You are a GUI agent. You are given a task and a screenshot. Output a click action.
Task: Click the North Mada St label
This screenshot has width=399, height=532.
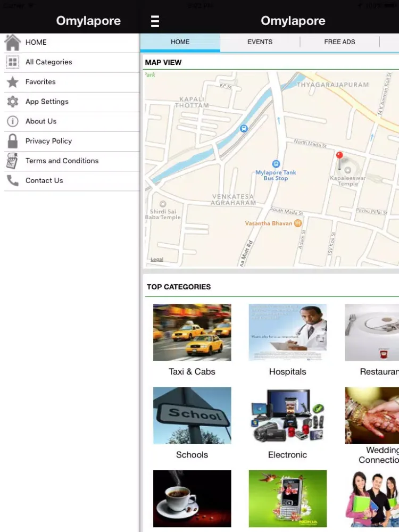[310, 143]
